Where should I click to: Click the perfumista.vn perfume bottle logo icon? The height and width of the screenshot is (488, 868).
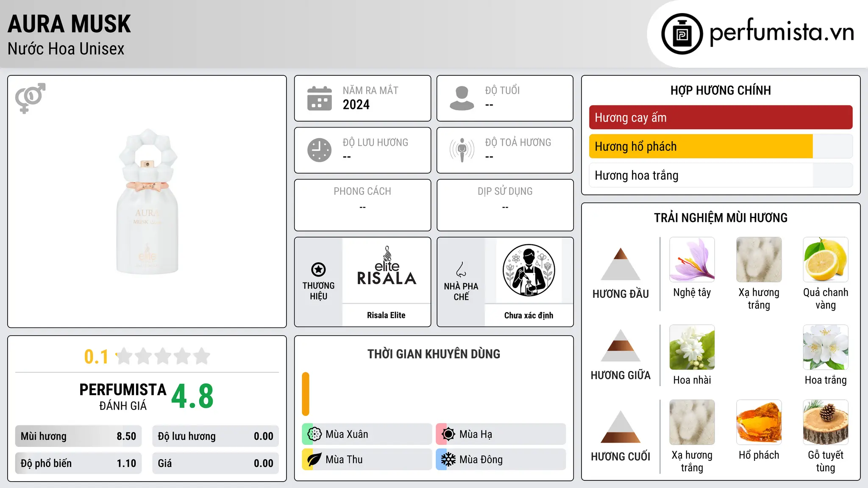click(682, 34)
